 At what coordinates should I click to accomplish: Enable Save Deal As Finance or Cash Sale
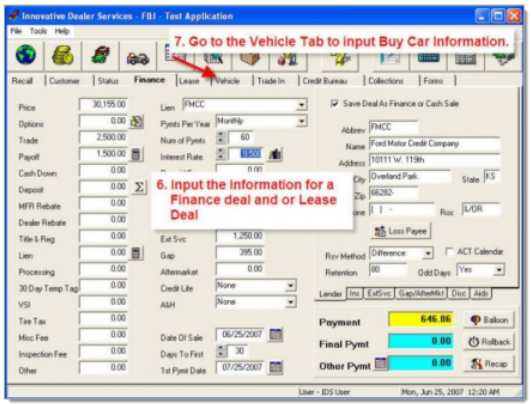[x=335, y=103]
